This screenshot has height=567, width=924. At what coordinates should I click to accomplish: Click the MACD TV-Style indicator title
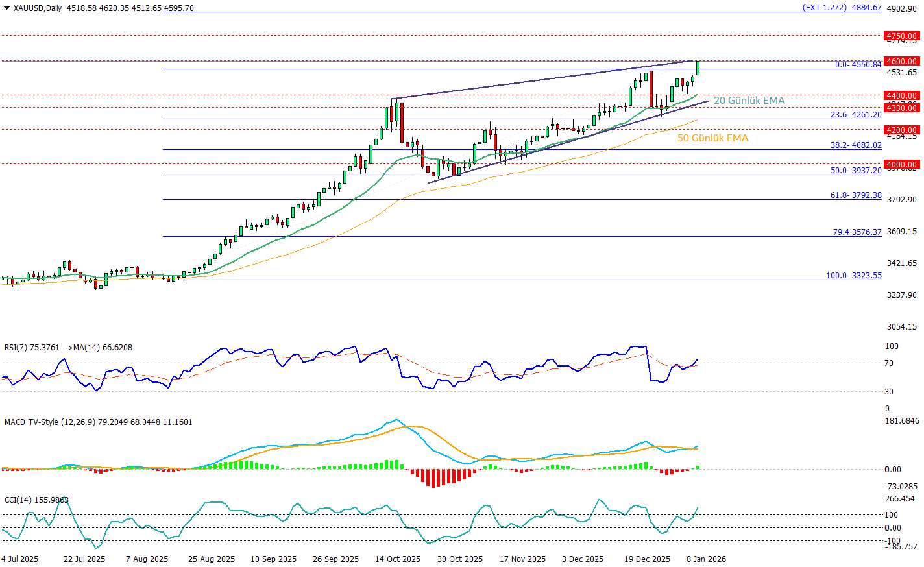point(98,422)
